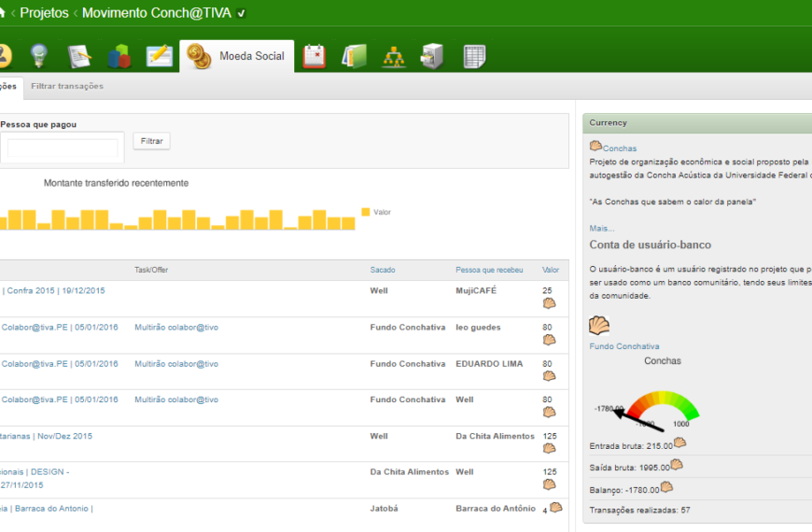The height and width of the screenshot is (532, 812).
Task: Click the user profile icon in toolbar
Action: [x=4, y=56]
